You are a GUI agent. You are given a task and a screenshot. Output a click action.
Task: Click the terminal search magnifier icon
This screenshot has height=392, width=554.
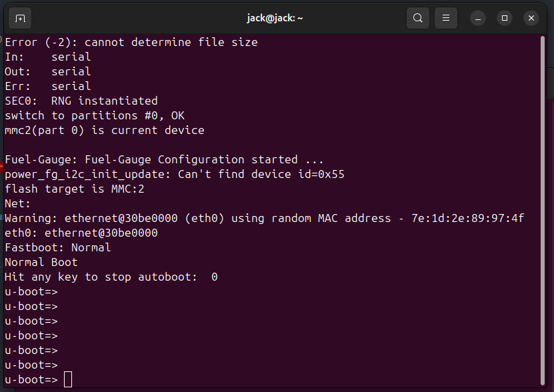click(x=418, y=18)
